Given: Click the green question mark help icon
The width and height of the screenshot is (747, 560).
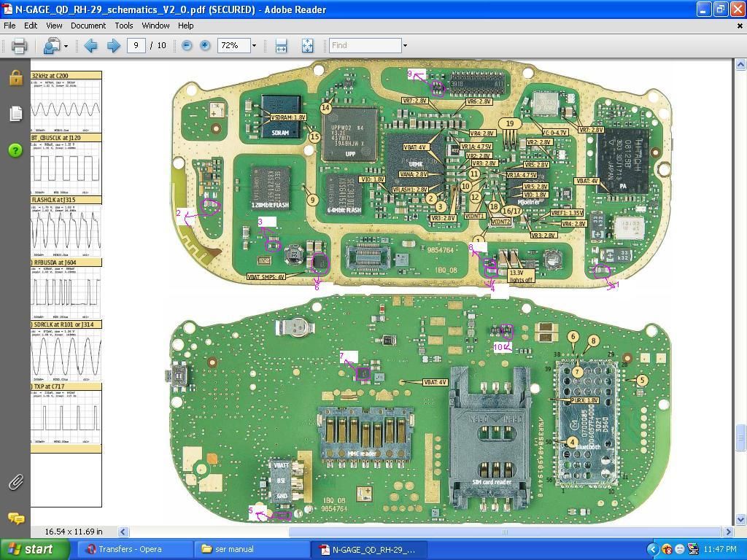Looking at the screenshot, I should (15, 150).
